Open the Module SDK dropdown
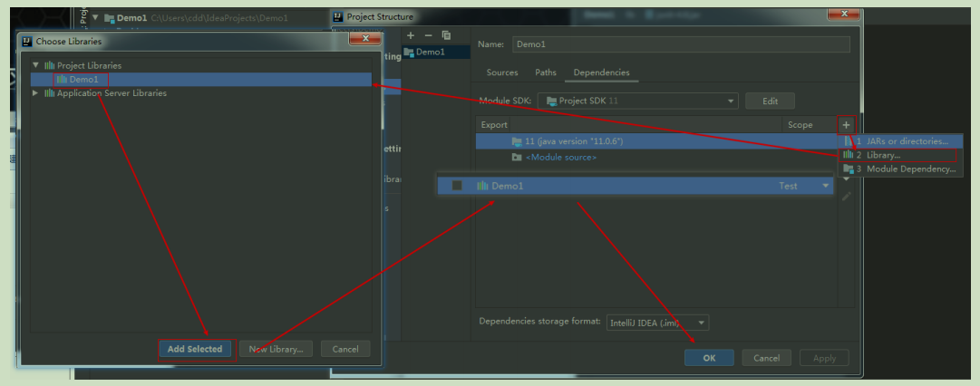This screenshot has height=386, width=980. pyautogui.click(x=638, y=101)
